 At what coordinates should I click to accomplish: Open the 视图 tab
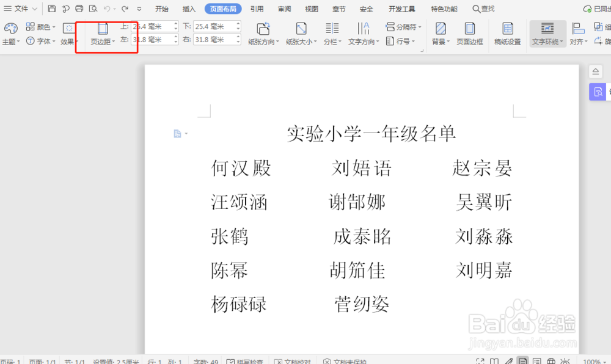click(312, 9)
